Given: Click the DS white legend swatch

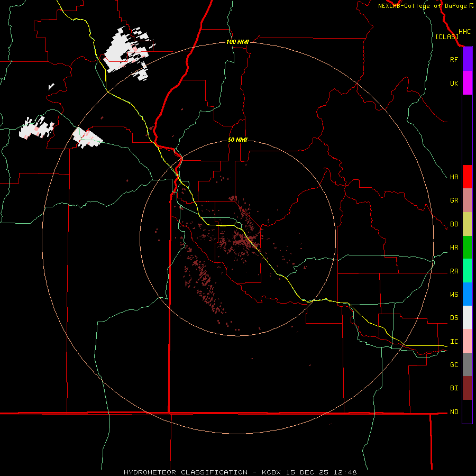Looking at the screenshot, I should click(x=467, y=317).
